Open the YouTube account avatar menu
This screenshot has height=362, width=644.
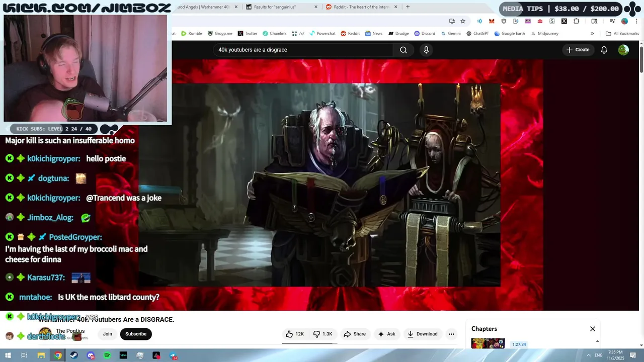coord(623,50)
